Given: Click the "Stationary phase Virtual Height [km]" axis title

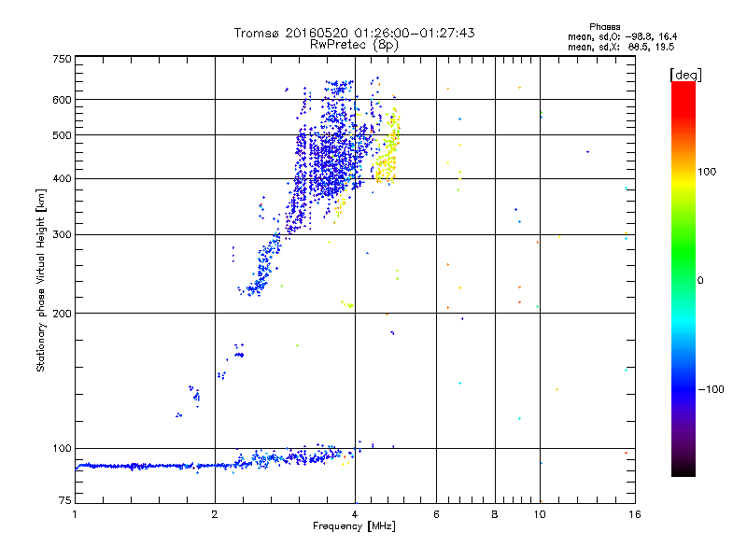Looking at the screenshot, I should point(40,280).
